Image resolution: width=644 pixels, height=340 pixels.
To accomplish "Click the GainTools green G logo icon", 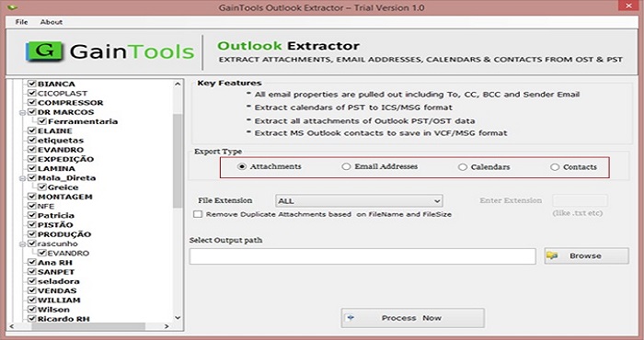I will tap(44, 51).
